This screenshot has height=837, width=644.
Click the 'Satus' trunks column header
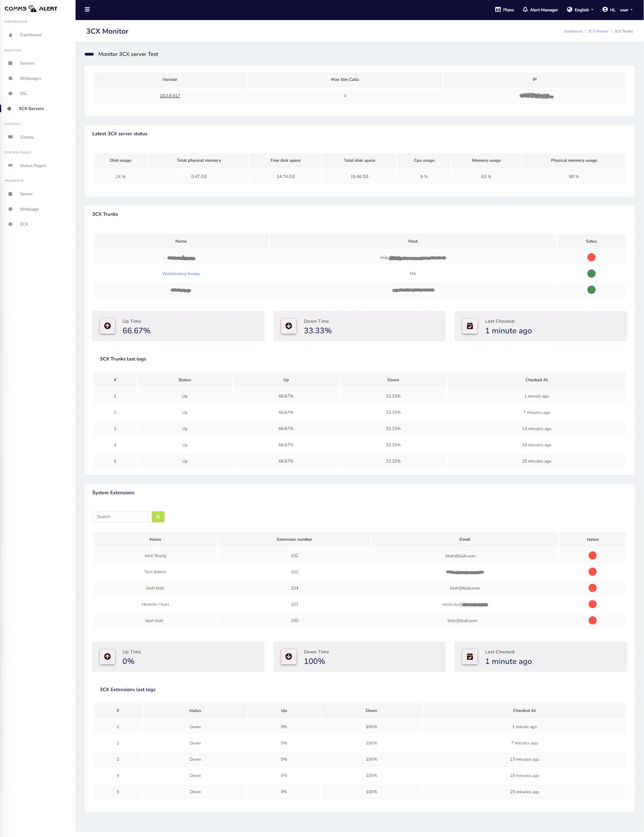tap(592, 241)
